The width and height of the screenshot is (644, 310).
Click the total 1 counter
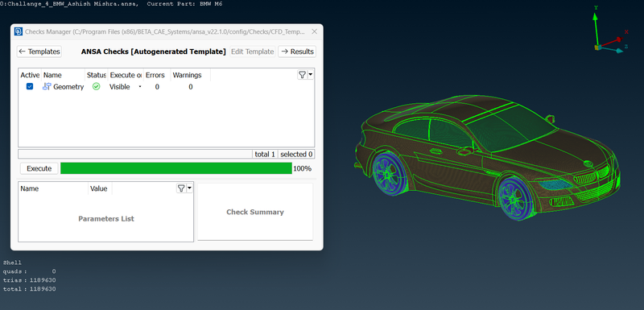pos(265,155)
